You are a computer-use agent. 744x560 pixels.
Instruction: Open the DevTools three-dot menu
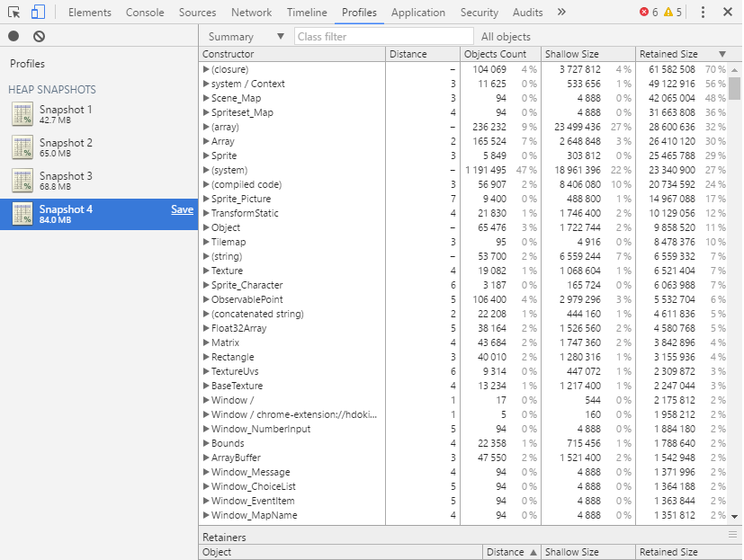tap(704, 12)
